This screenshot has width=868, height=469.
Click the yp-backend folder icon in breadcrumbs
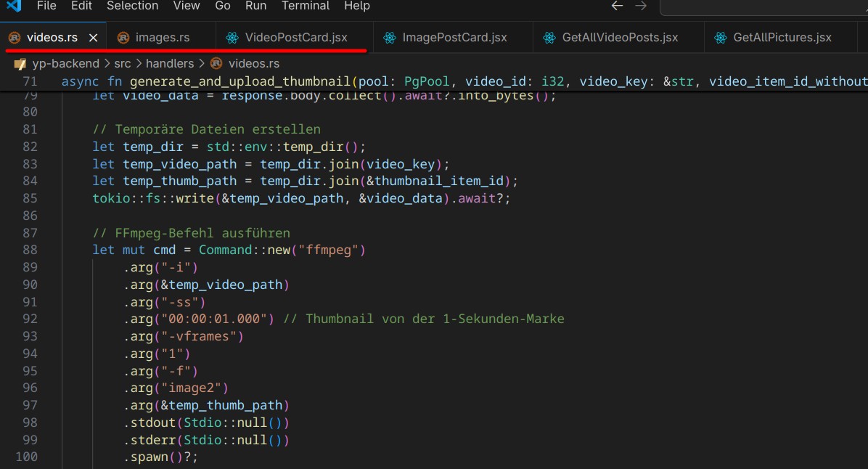pyautogui.click(x=20, y=64)
